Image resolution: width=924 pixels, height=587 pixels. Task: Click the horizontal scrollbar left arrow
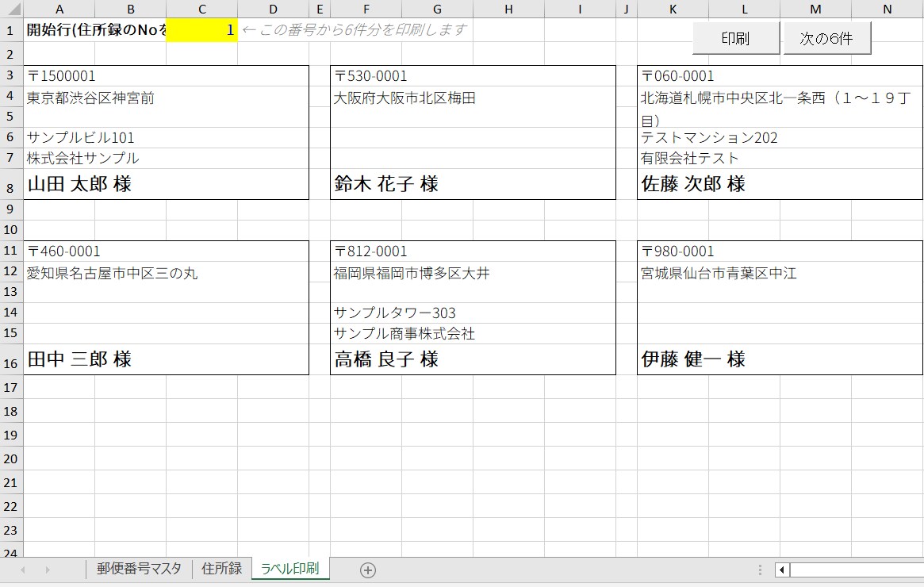782,570
